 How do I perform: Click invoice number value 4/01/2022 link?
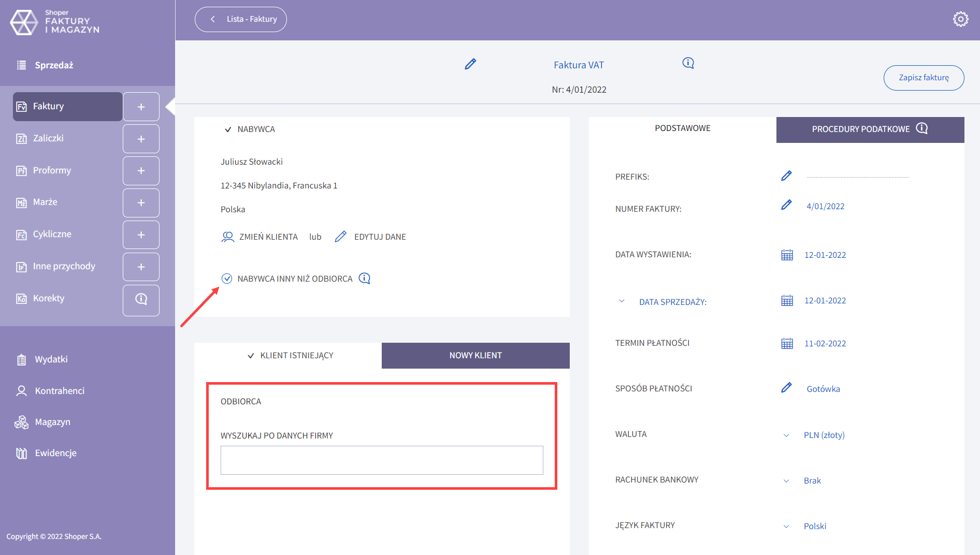(x=826, y=207)
